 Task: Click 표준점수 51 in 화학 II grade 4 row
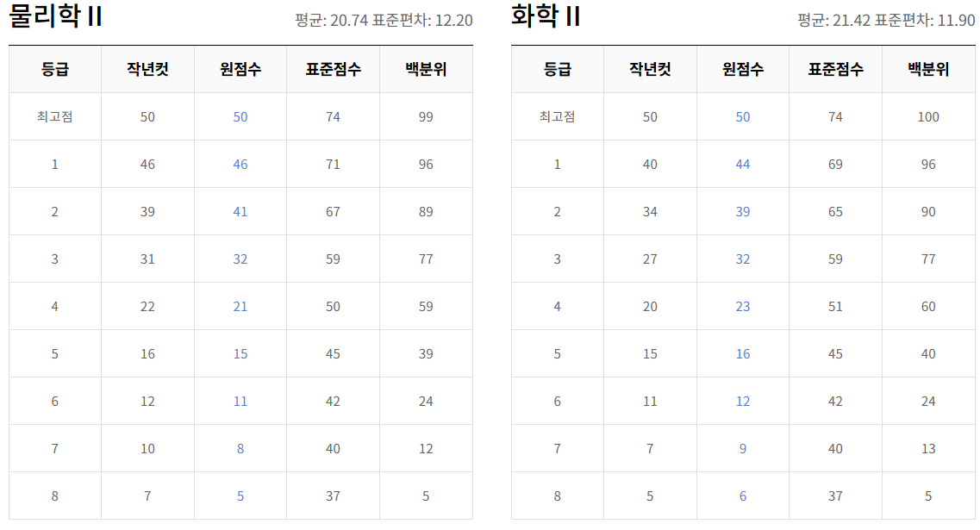(835, 307)
